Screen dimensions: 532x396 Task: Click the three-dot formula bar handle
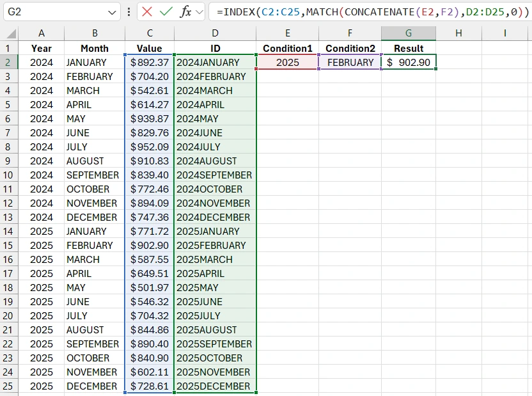coord(130,12)
